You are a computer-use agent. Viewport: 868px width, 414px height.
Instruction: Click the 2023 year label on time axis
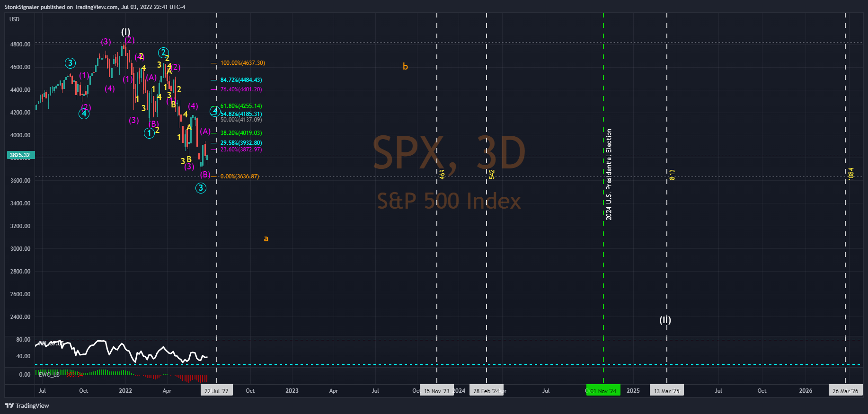click(292, 391)
